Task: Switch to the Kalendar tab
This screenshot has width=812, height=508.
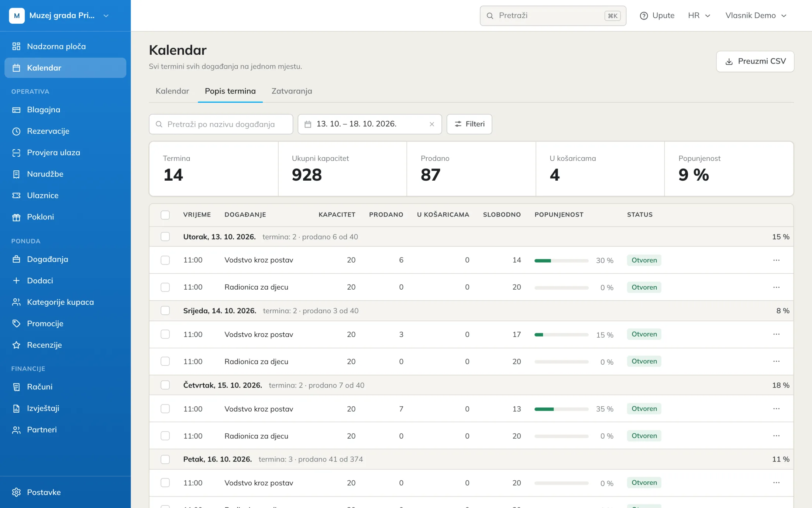Action: [172, 91]
